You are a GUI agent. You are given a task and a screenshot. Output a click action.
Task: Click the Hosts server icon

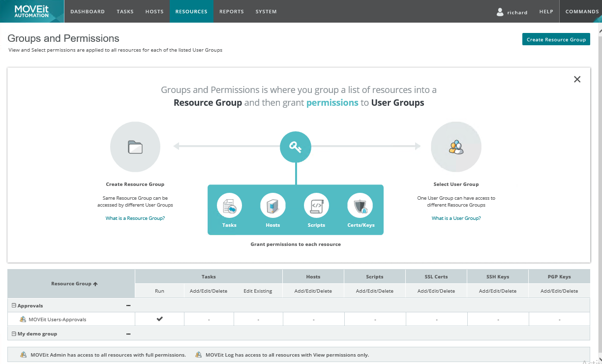tap(273, 206)
